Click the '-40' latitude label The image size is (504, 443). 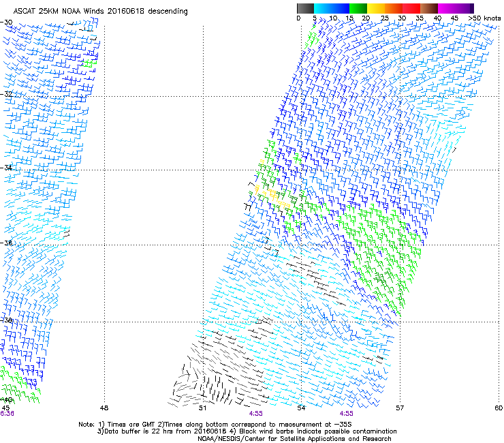(6, 399)
